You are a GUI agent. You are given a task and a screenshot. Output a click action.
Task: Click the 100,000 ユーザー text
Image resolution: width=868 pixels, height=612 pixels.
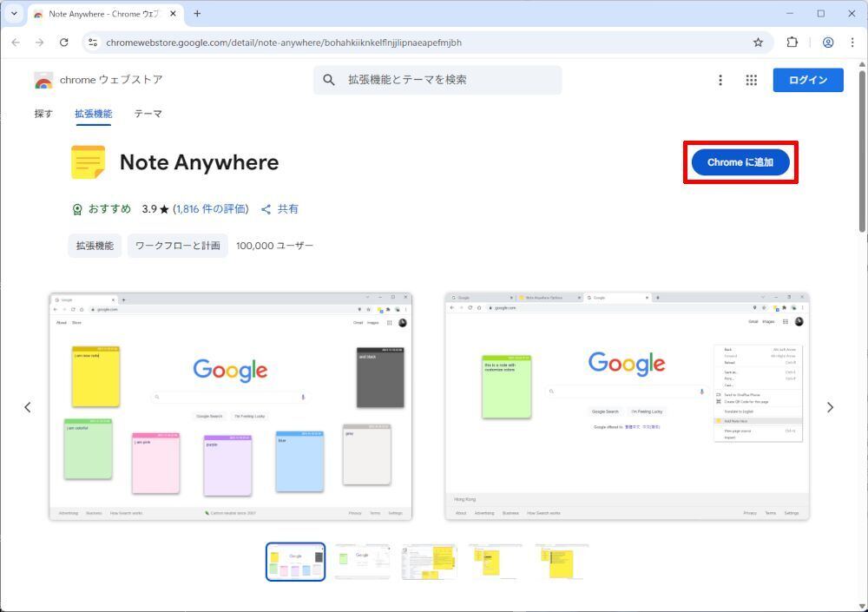point(274,246)
